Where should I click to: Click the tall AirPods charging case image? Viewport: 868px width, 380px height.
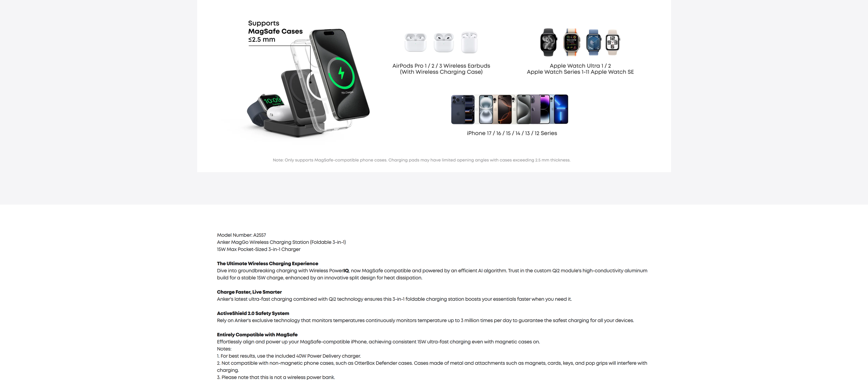(469, 43)
